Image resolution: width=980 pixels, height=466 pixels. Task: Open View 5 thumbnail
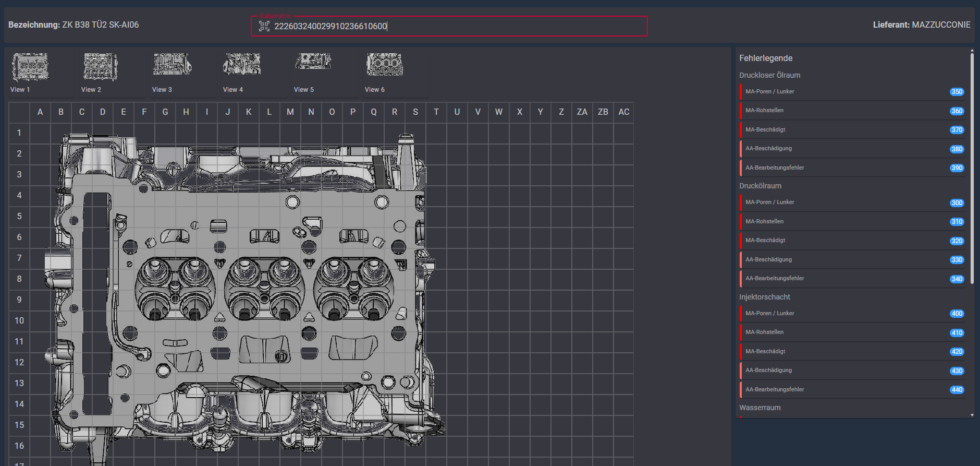click(324, 74)
